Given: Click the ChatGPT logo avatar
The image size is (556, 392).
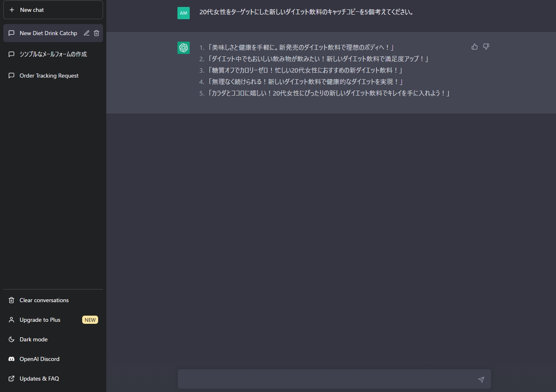Looking at the screenshot, I should [x=184, y=48].
